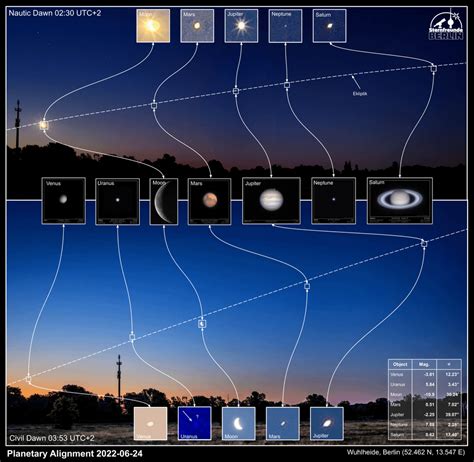Open the ringed Saturn telescope image

(400, 201)
